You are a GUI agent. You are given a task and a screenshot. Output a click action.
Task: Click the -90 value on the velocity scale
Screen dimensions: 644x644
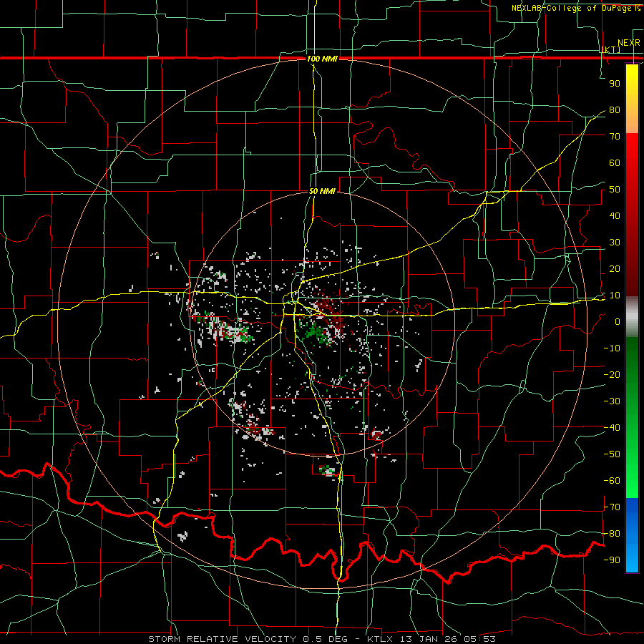pos(612,560)
